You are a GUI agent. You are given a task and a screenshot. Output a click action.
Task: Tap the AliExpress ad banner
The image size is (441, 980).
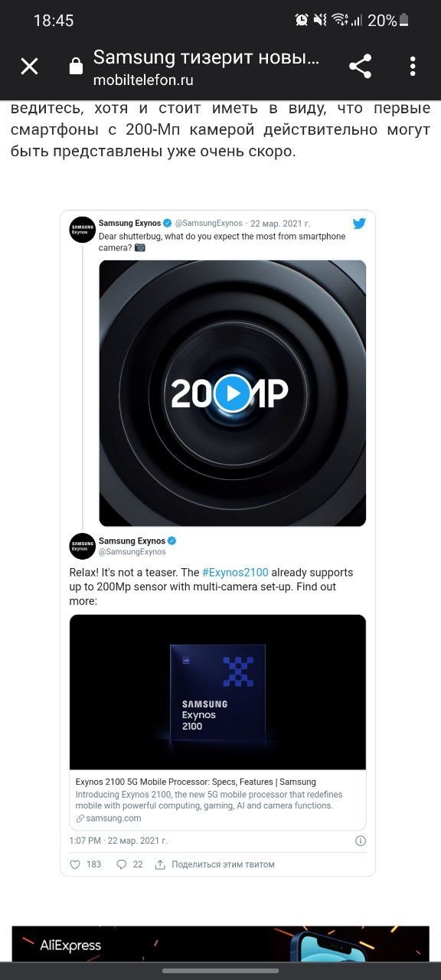tap(220, 943)
